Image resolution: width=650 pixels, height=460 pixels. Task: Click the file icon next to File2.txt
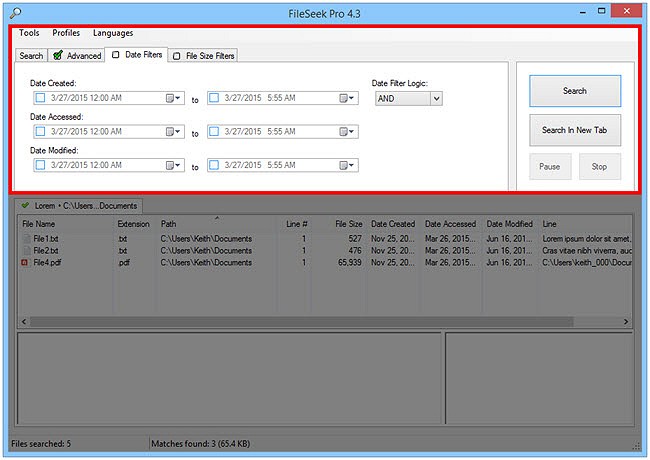click(27, 250)
